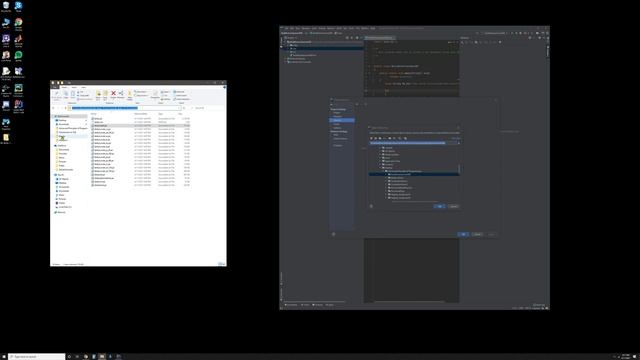This screenshot has width=640, height=360.
Task: Click the help icon at Project Structure bottom-left
Action: (334, 234)
